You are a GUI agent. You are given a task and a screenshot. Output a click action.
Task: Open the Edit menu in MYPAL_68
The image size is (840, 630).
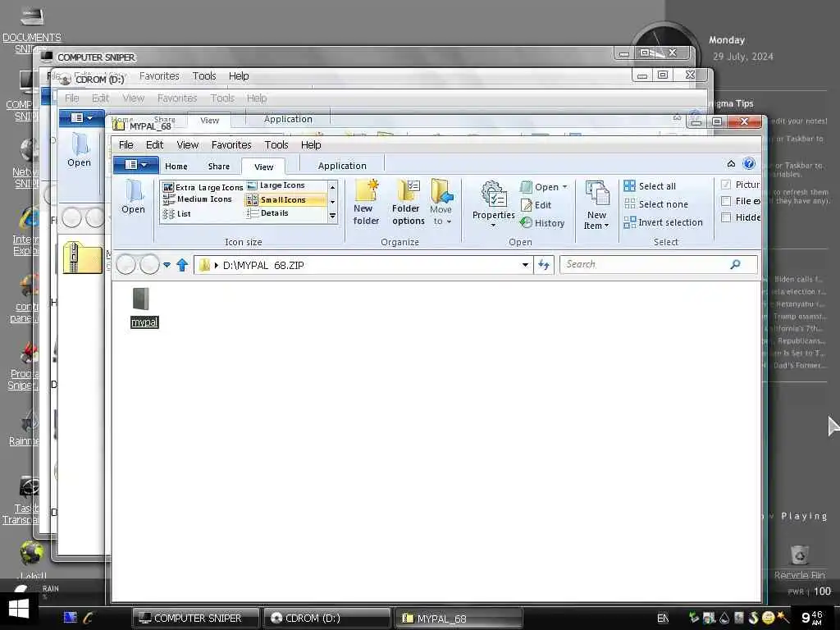[154, 144]
